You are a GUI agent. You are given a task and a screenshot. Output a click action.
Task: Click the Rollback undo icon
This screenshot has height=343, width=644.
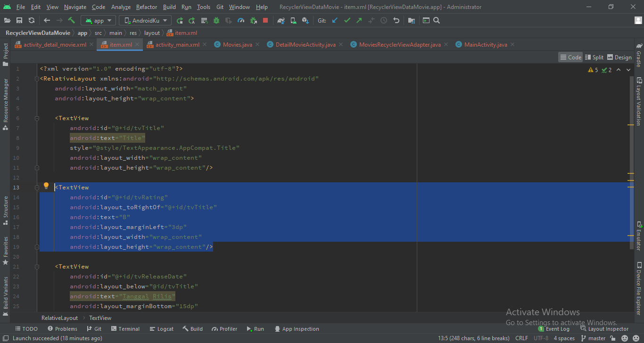coord(396,20)
